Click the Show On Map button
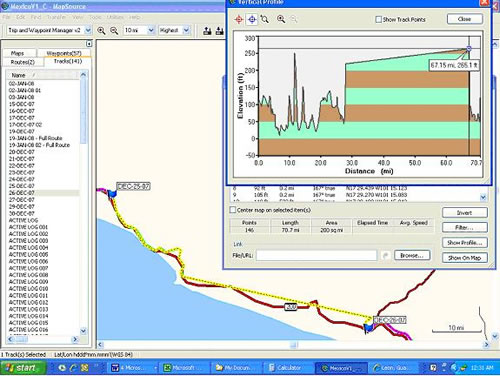The image size is (500, 376). (465, 258)
